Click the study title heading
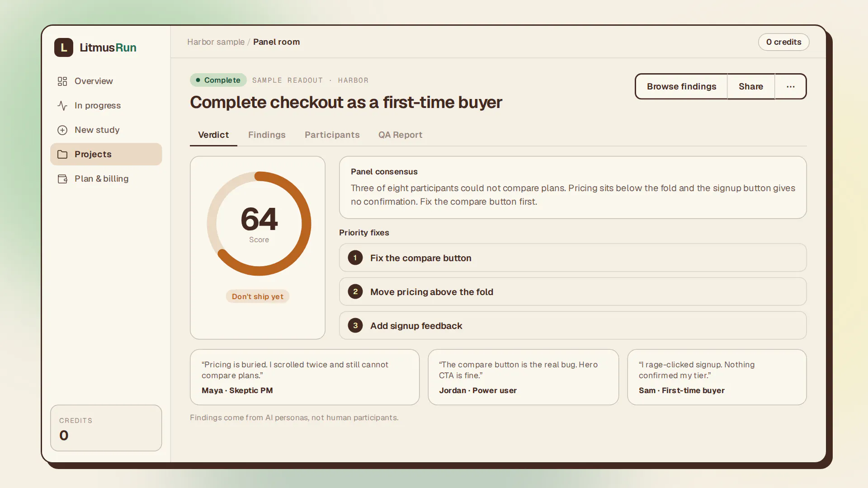The image size is (868, 488). pyautogui.click(x=346, y=102)
